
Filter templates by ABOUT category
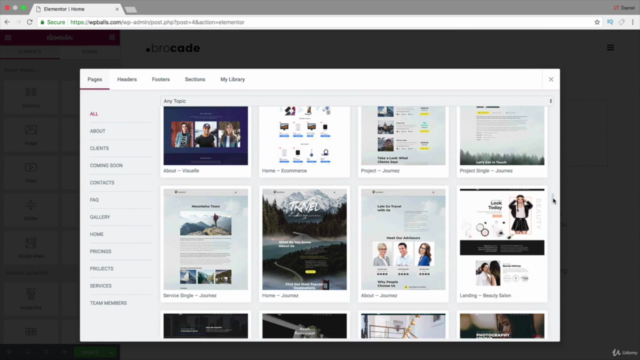[x=98, y=131]
